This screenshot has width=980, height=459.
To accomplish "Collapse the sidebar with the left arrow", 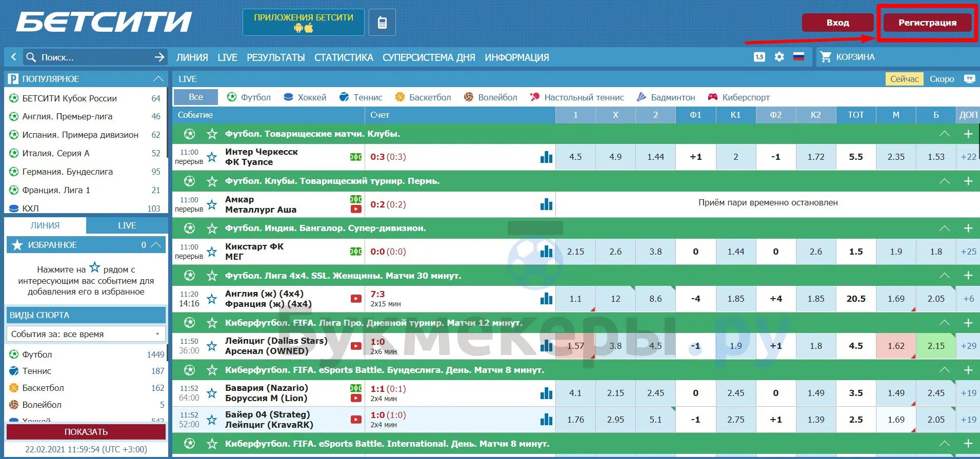I will pos(13,57).
